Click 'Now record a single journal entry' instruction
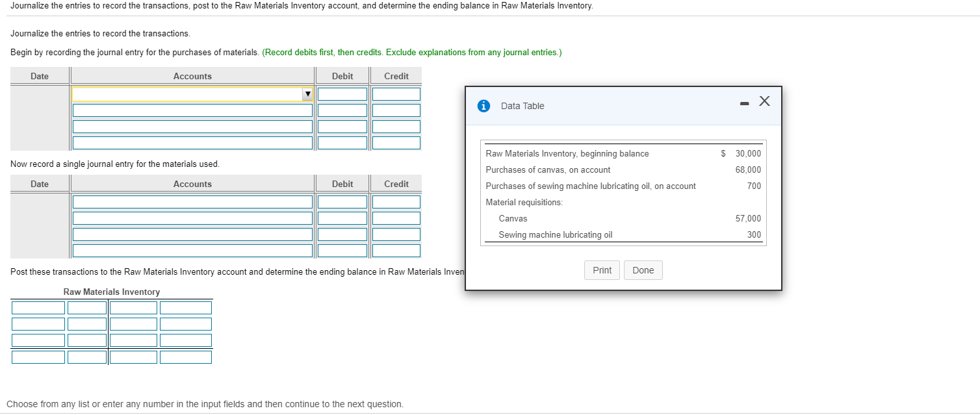 pos(115,164)
